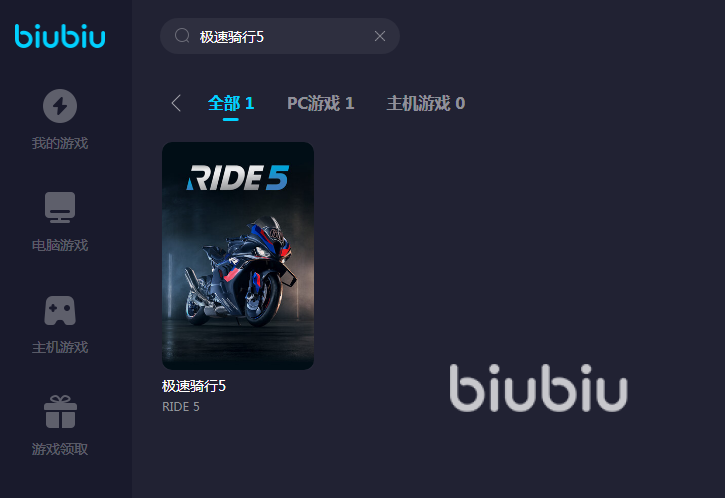
Task: Select the 主机游戏 gamepad icon in sidebar
Action: pos(60,310)
